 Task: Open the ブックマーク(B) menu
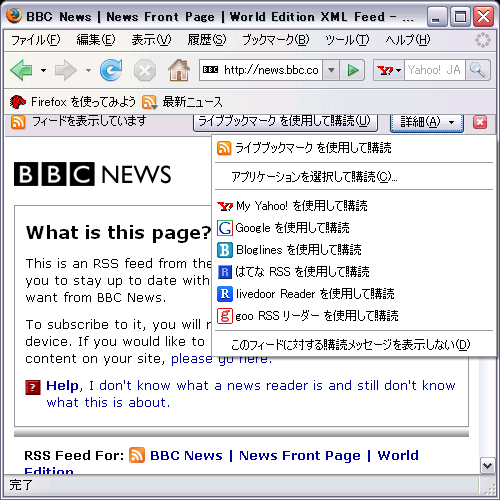276,40
